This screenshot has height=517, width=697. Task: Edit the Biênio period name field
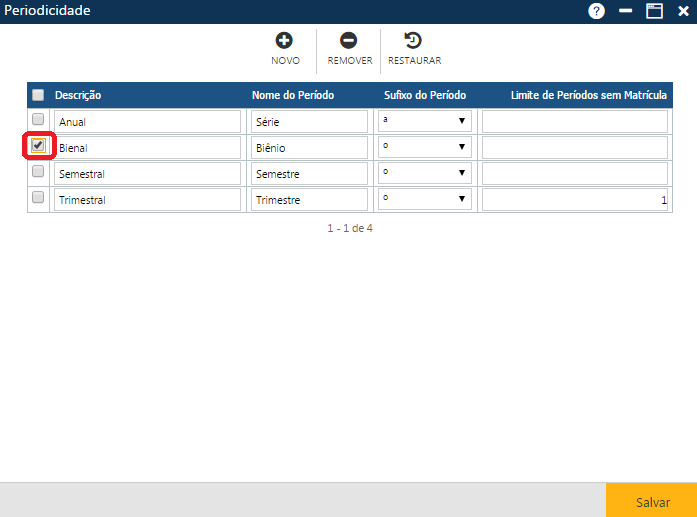[310, 148]
